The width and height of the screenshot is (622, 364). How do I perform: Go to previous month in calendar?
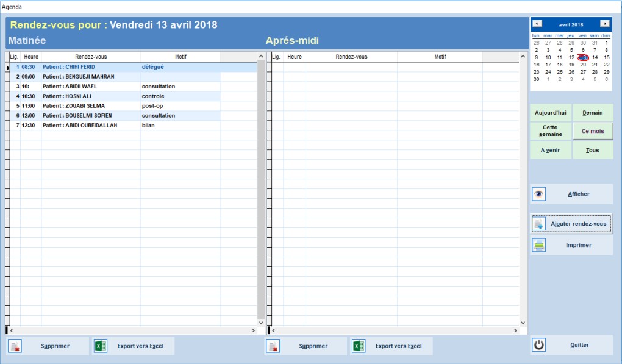pos(537,24)
